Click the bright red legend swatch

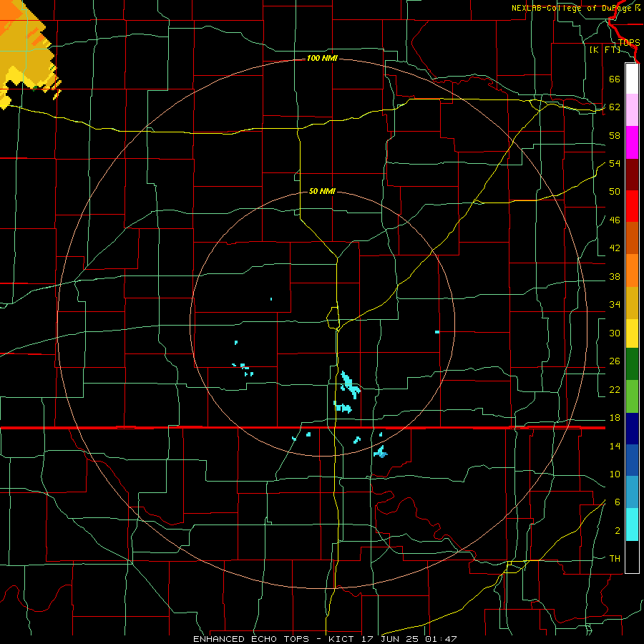[x=632, y=206]
